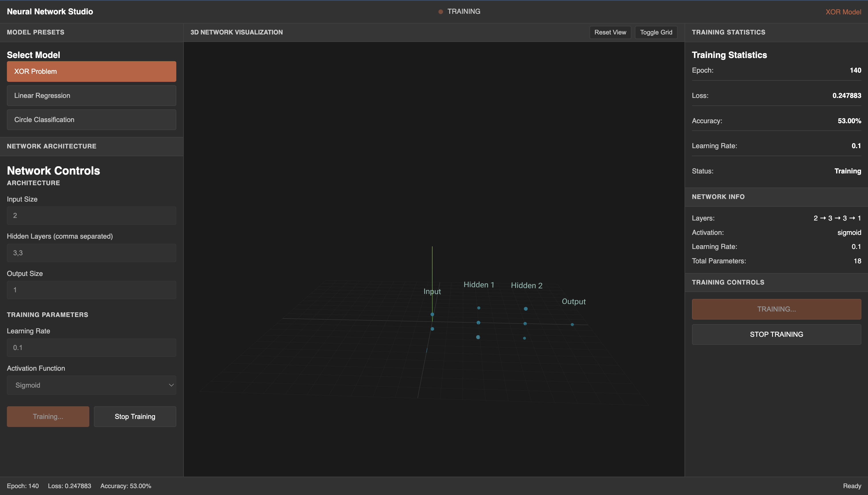Screen dimensions: 868x495
Task: Stop training from the right control panel
Action: (x=776, y=334)
